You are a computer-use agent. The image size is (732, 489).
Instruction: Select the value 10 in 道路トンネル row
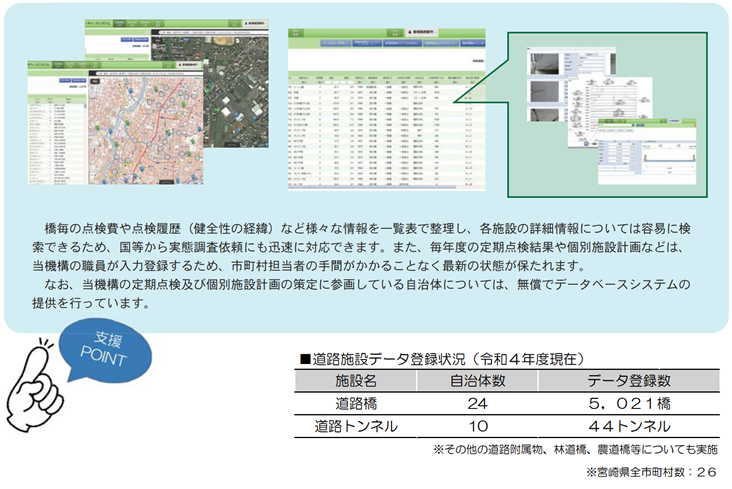tap(478, 426)
